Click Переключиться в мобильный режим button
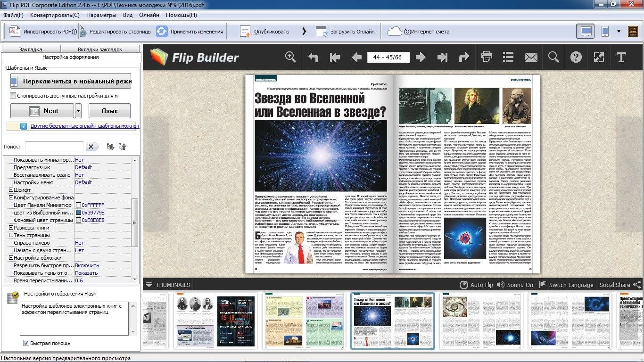644x362 pixels. (71, 81)
